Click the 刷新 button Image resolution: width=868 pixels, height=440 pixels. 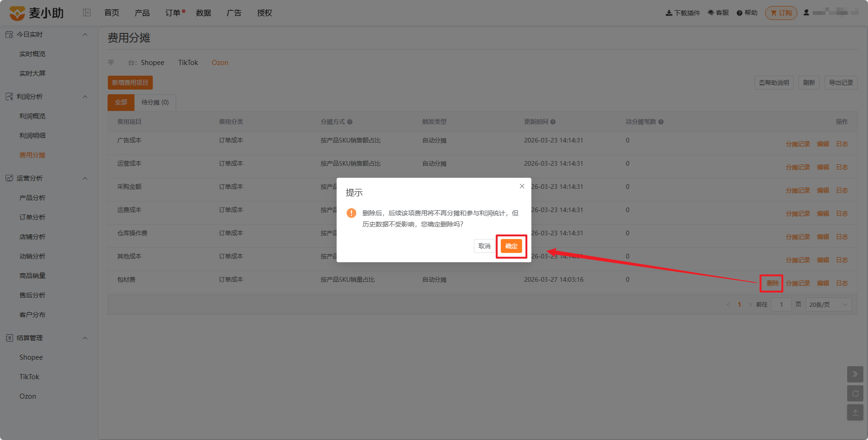809,83
